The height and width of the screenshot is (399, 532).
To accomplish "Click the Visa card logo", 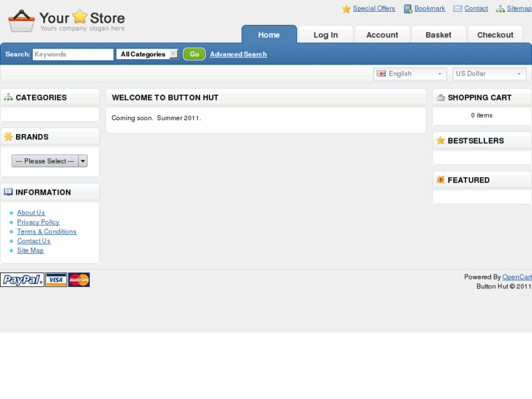I will click(56, 280).
